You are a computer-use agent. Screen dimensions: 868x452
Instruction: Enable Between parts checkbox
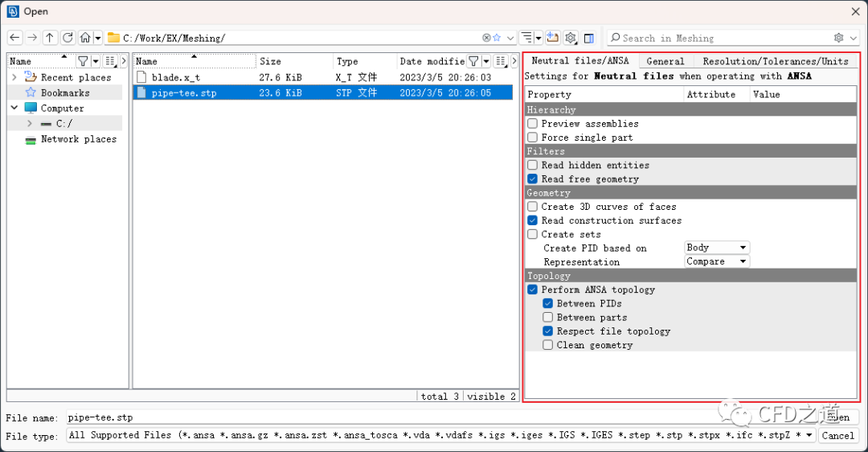coord(548,317)
